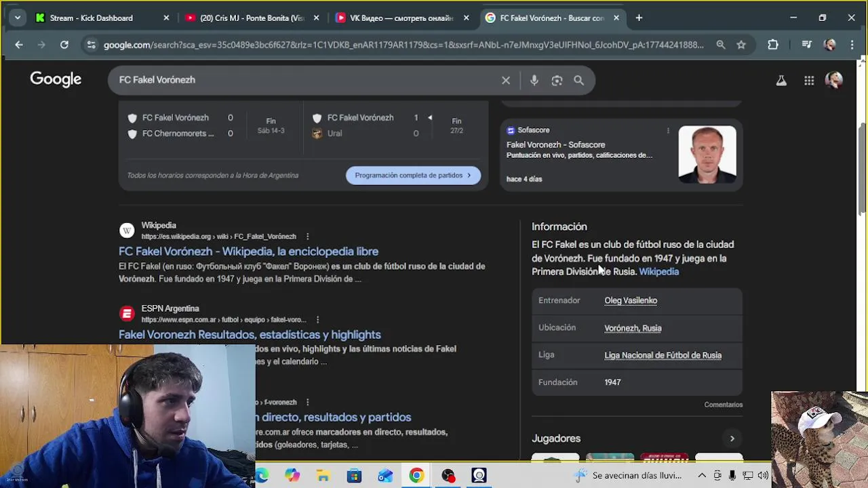The width and height of the screenshot is (868, 488).
Task: Switch to the Stream - Kick Dashboard tab
Action: coord(92,18)
